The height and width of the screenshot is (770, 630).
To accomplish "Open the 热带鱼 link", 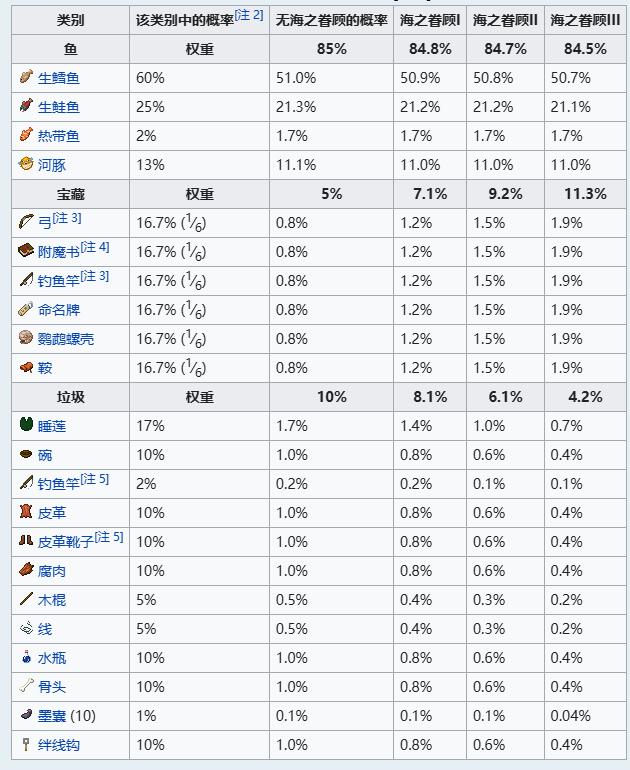I will [59, 136].
